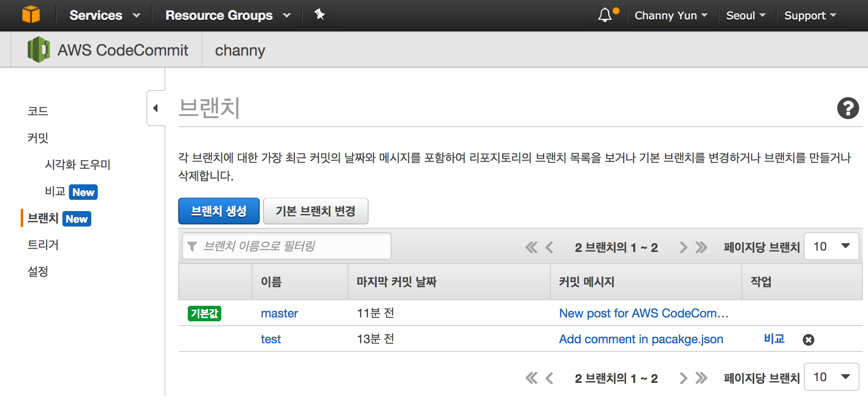The width and height of the screenshot is (868, 404).
Task: Click the bottom '2 브랜치의 1 ~ 2' count
Action: [x=616, y=378]
